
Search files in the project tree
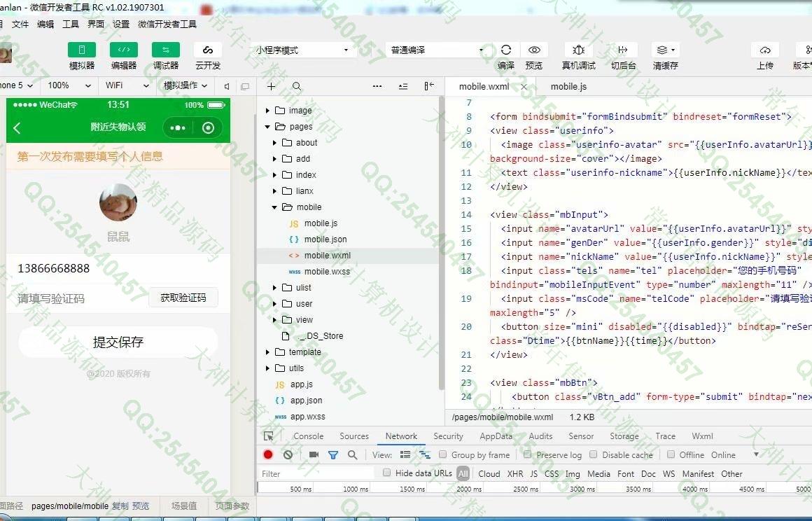click(x=297, y=86)
